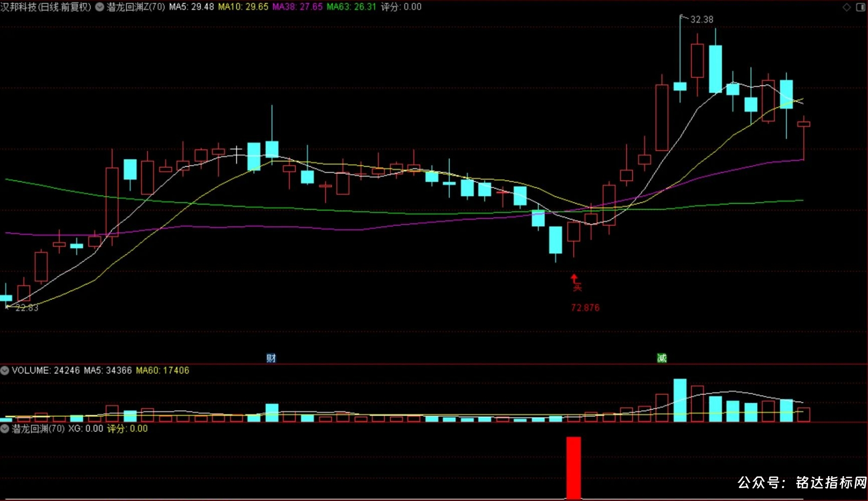Expand the main chart indicator menu arrow
Image resolution: width=868 pixels, height=501 pixels.
[100, 7]
